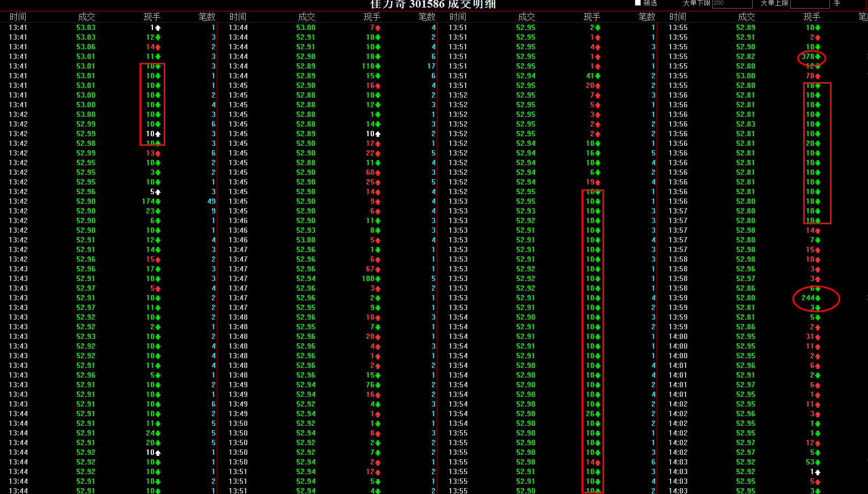868x494 pixels.
Task: Select the 52.86 price in the 13:58 row
Action: pos(746,289)
